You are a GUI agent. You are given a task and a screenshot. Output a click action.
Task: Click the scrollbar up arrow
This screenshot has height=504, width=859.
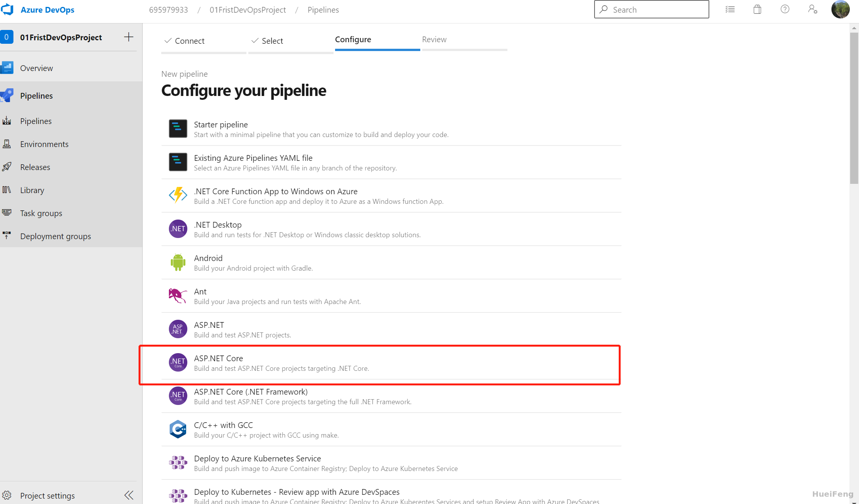click(854, 28)
